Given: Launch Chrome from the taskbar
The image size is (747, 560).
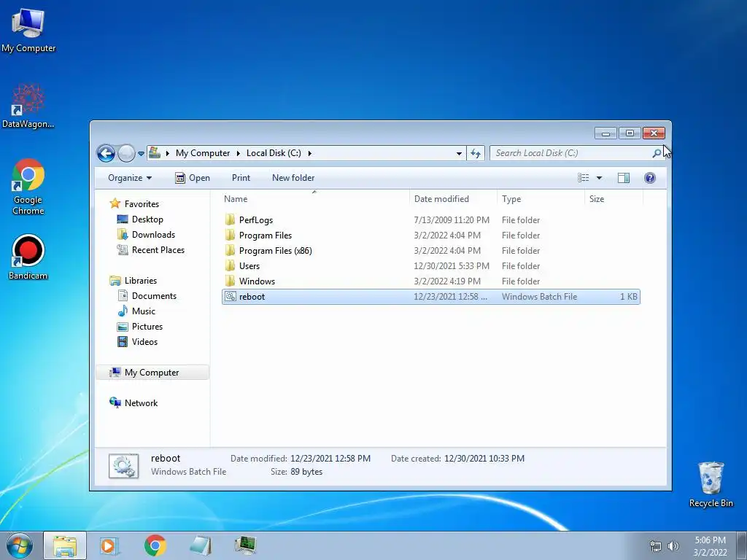Looking at the screenshot, I should pos(155,545).
